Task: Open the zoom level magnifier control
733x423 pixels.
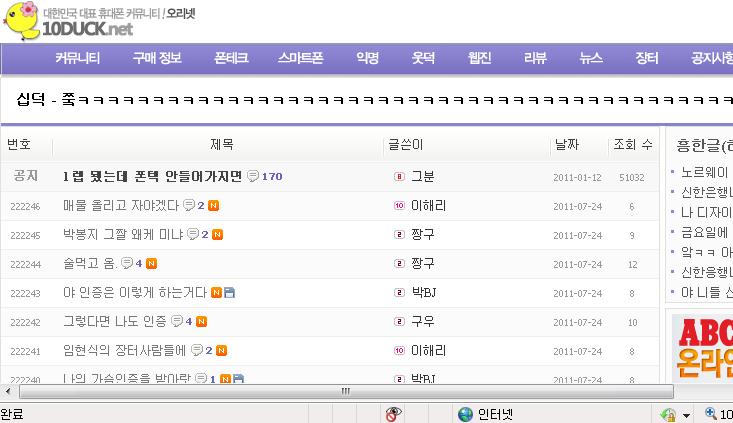Action: 711,413
